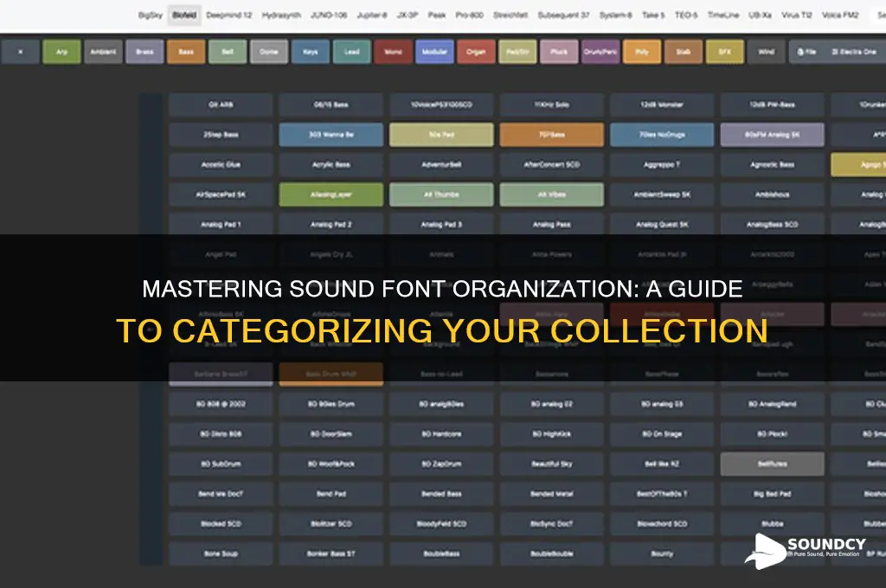This screenshot has height=588, width=886.
Task: Select the Bonker Bass ST patch
Action: (331, 554)
